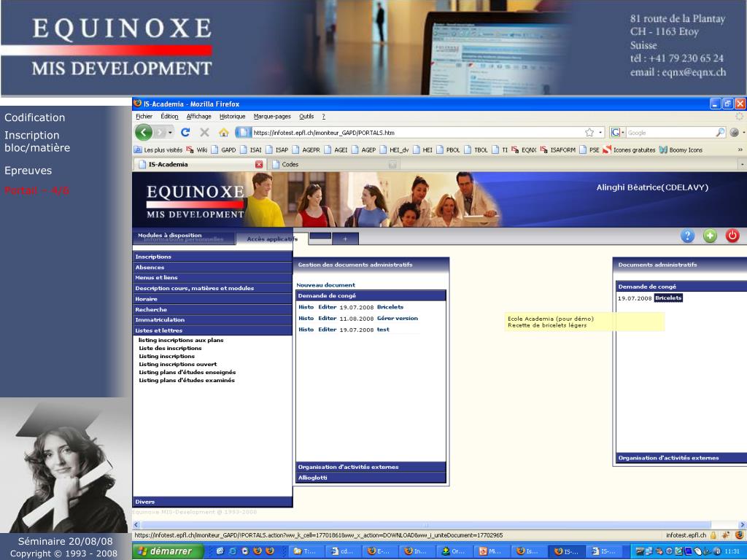This screenshot has height=560, width=747.
Task: Open the Édition menu
Action: (169, 116)
